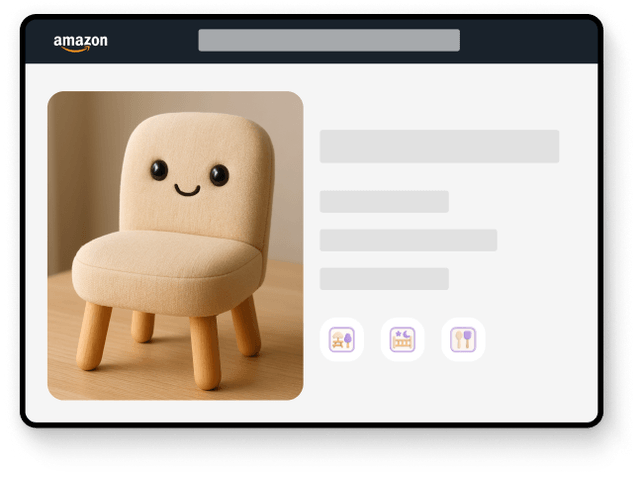Click the product title placeholder bar

439,146
